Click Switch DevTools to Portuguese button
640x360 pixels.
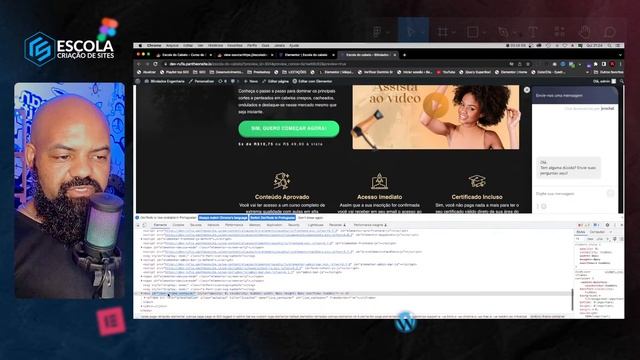[x=272, y=218]
